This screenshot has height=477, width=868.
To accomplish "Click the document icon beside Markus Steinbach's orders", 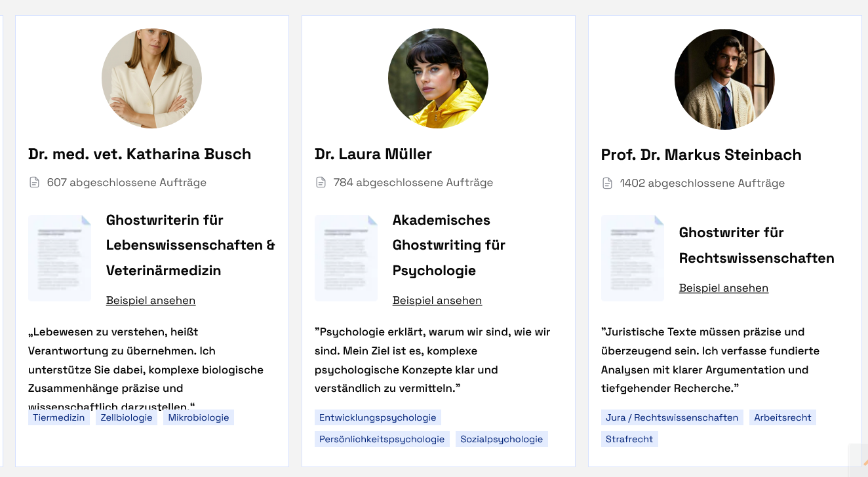I will tap(607, 183).
